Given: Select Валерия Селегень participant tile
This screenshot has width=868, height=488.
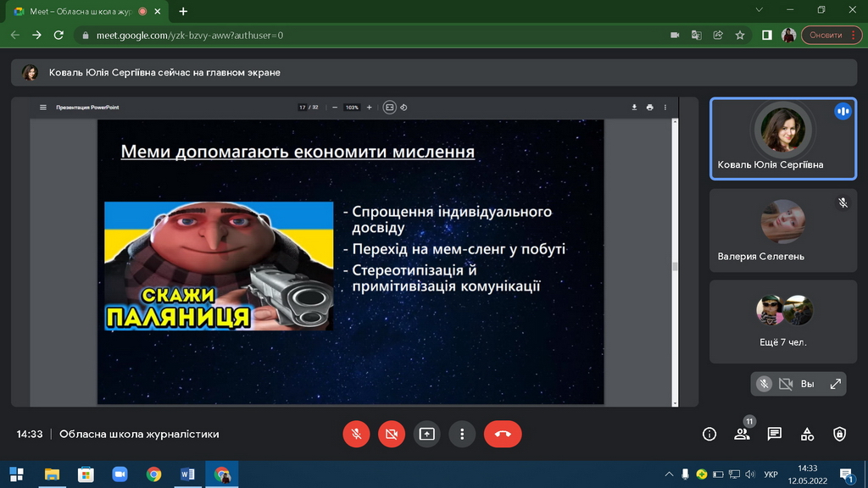Looking at the screenshot, I should [782, 230].
